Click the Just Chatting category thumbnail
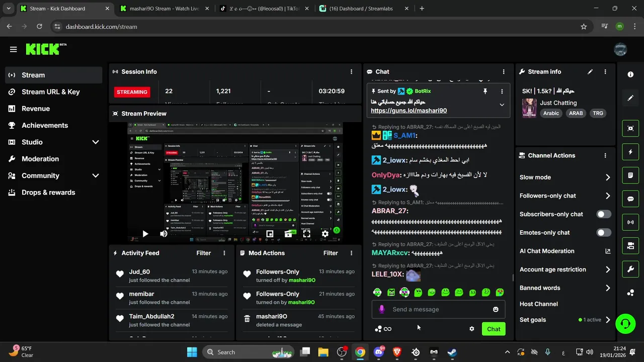 click(529, 108)
